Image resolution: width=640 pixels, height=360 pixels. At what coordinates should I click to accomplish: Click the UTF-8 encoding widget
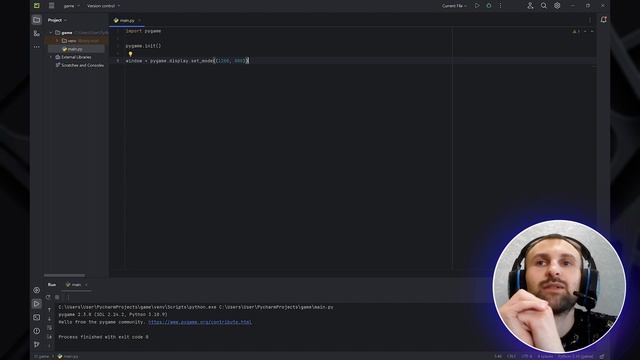coord(527,356)
